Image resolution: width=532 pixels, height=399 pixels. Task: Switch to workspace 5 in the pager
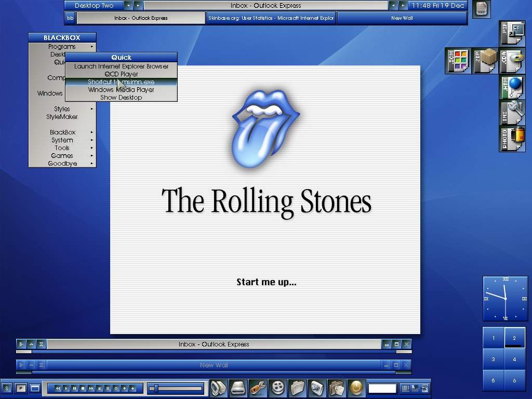tap(494, 380)
